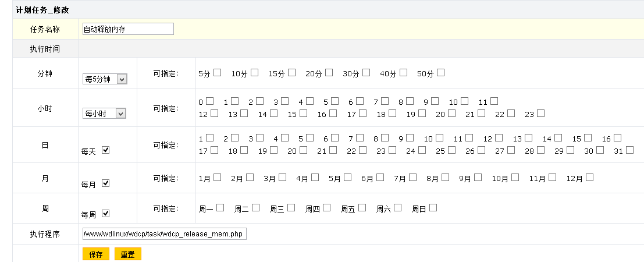Click the 执行程序 script path field

(164, 234)
